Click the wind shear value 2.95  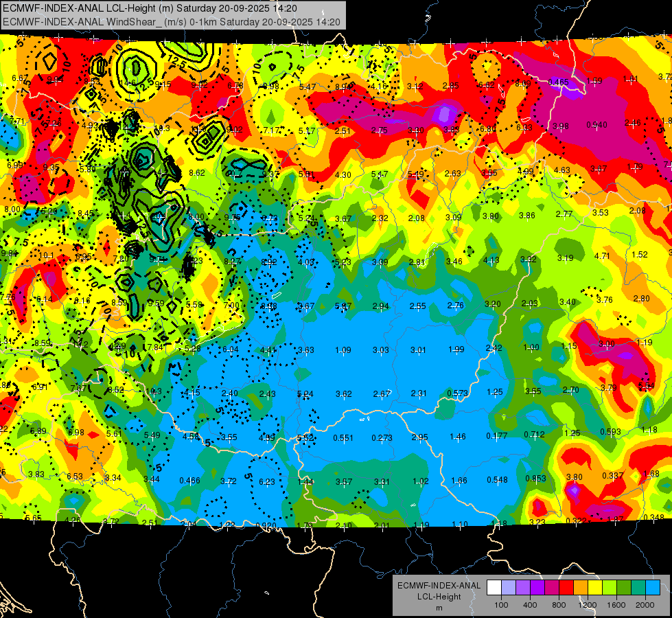click(x=419, y=437)
